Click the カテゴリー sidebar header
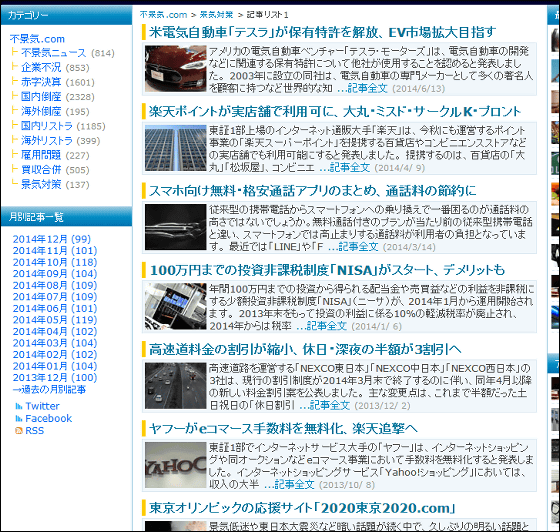Screen dimensions: 560x532 coord(66,15)
